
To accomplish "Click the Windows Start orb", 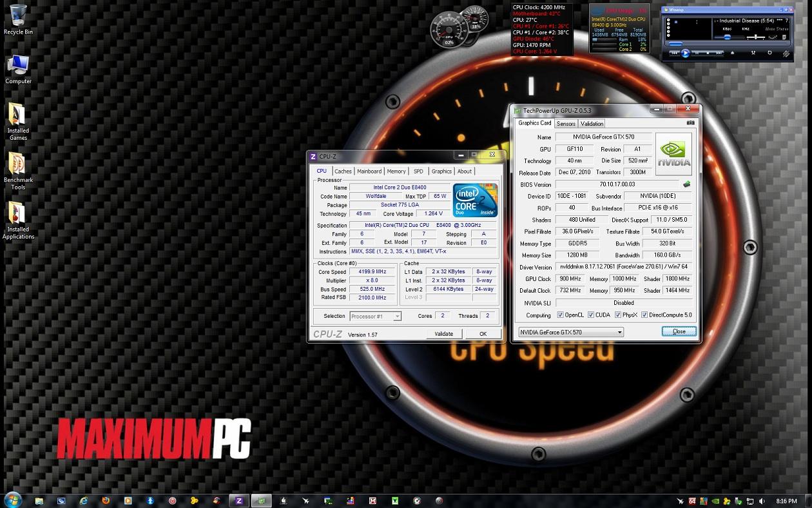I will (x=13, y=500).
